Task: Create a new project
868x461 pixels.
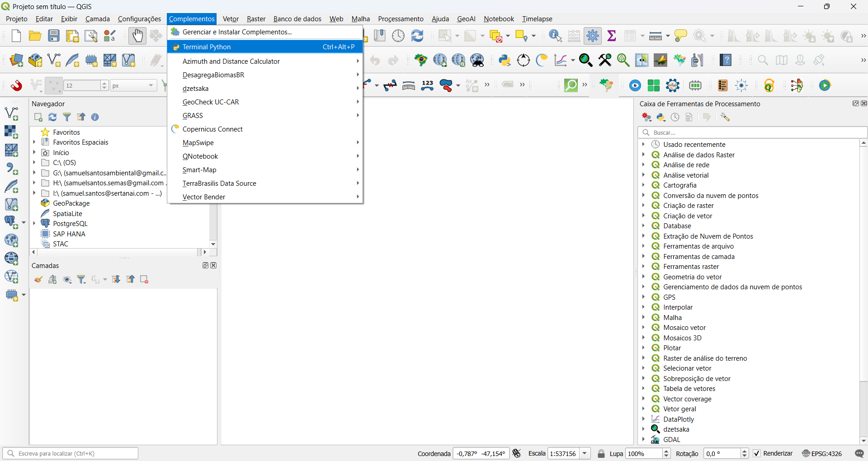Action: click(x=16, y=36)
